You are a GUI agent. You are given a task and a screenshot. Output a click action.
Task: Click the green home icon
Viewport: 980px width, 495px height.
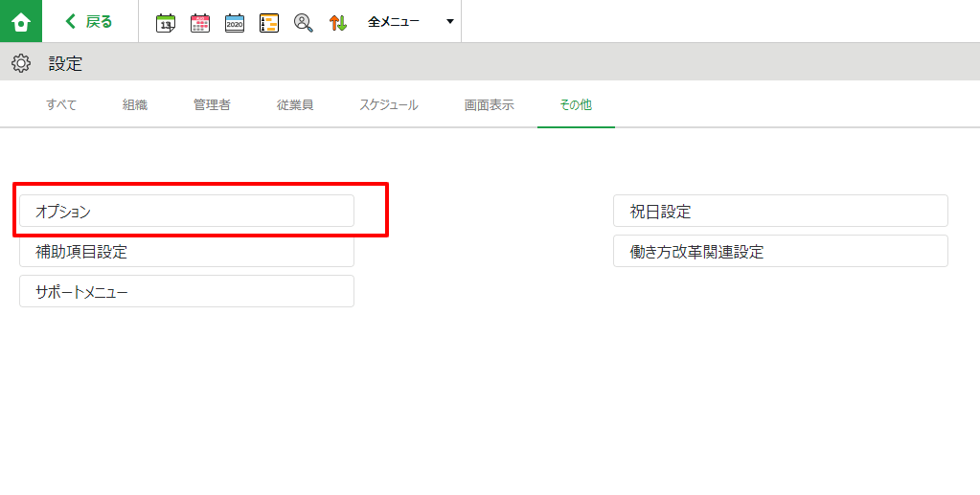click(21, 21)
